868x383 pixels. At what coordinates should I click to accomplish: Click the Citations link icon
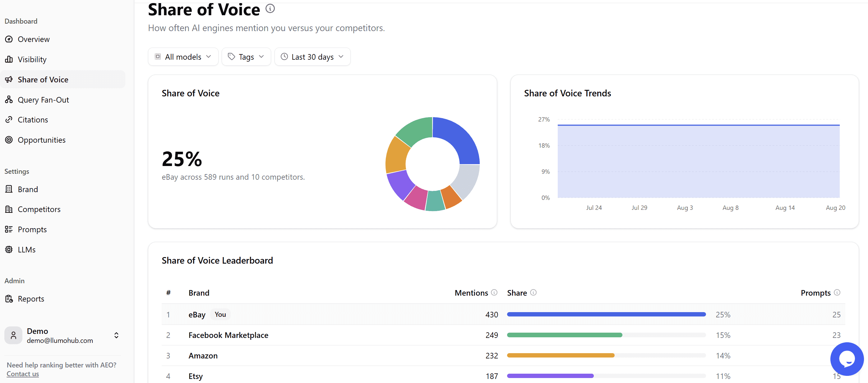coord(9,120)
